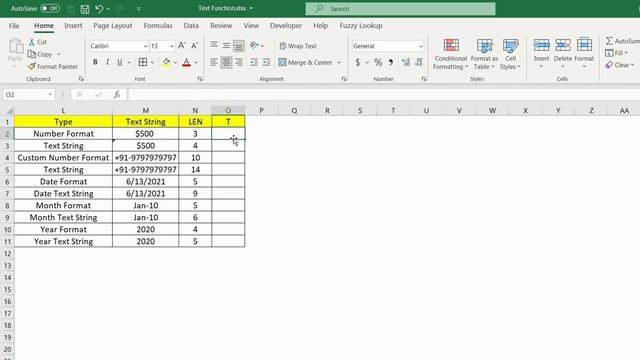Screen dimensions: 640x360
Task: Open the File tab
Action: click(x=14, y=25)
